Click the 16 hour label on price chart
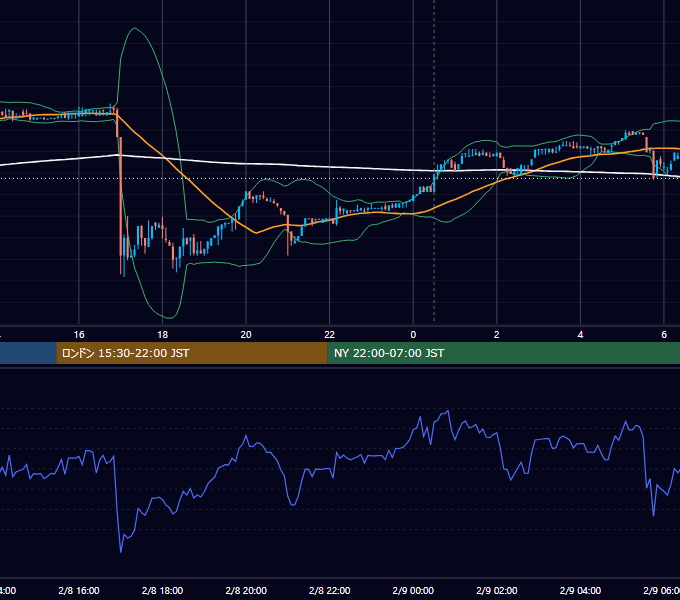The height and width of the screenshot is (600, 680). pos(79,335)
